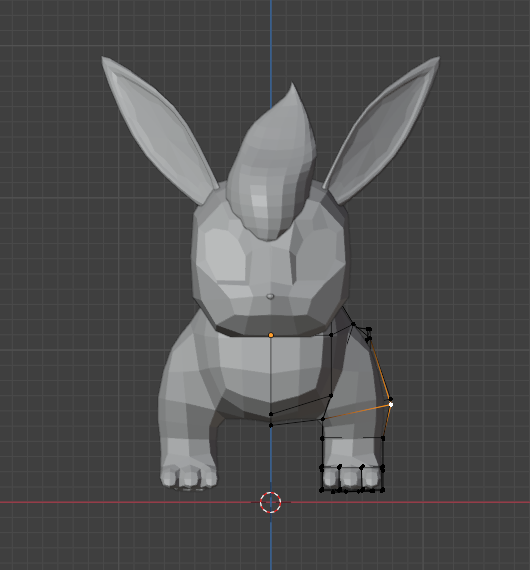Click the rabbit's small nose
The height and width of the screenshot is (570, 530).
tap(270, 297)
